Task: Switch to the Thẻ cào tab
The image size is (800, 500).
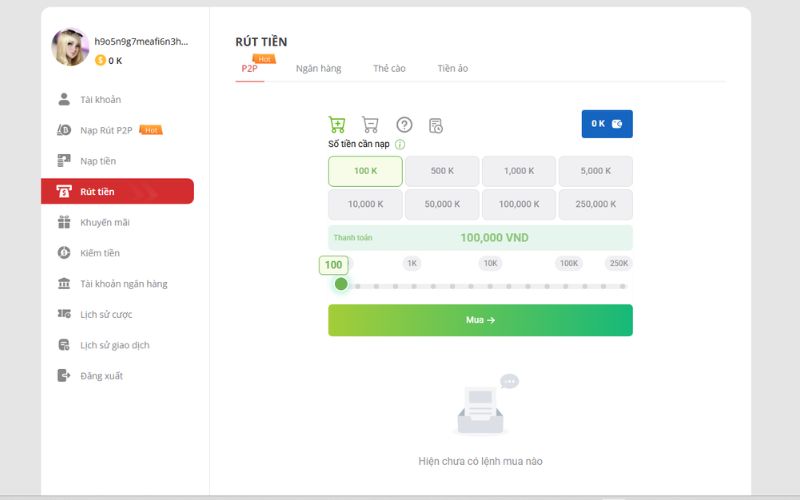Action: click(x=389, y=68)
